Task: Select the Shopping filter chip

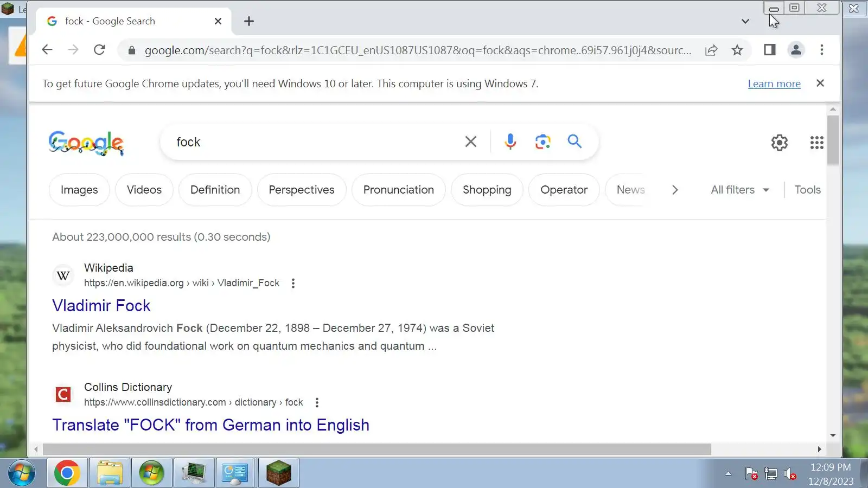Action: coord(487,190)
